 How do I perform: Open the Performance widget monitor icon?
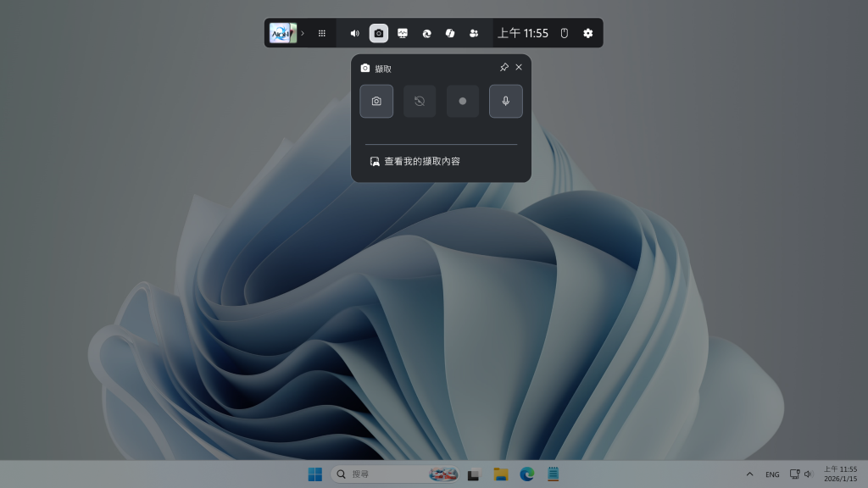(x=403, y=33)
